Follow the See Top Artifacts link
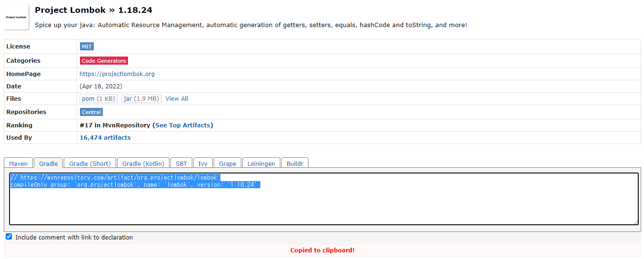The width and height of the screenshot is (644, 259). click(x=183, y=125)
